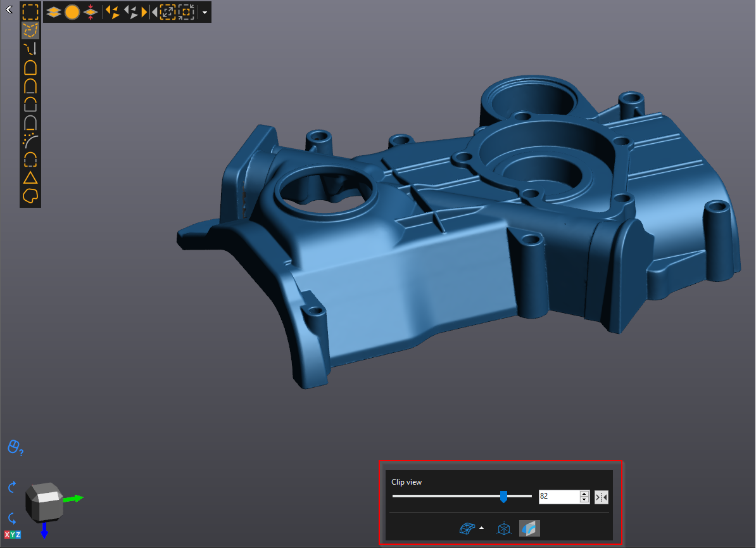Click the Clip view slider handle
Image resolution: width=756 pixels, height=548 pixels.
[x=503, y=497]
